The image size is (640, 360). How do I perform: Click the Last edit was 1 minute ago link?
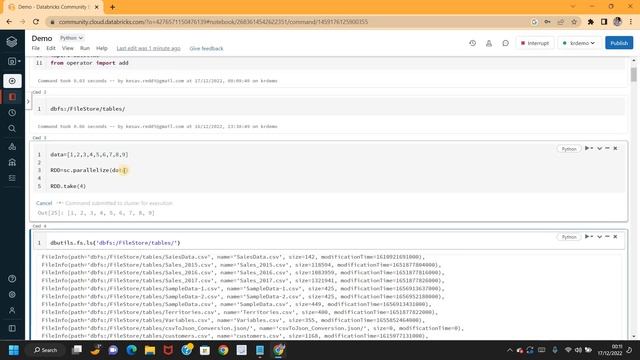(149, 48)
